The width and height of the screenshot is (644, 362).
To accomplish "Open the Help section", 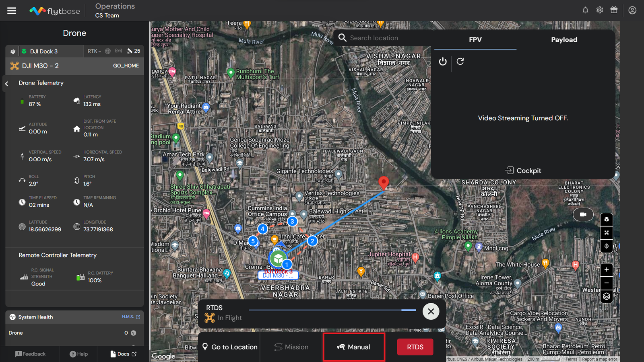I will pyautogui.click(x=78, y=354).
